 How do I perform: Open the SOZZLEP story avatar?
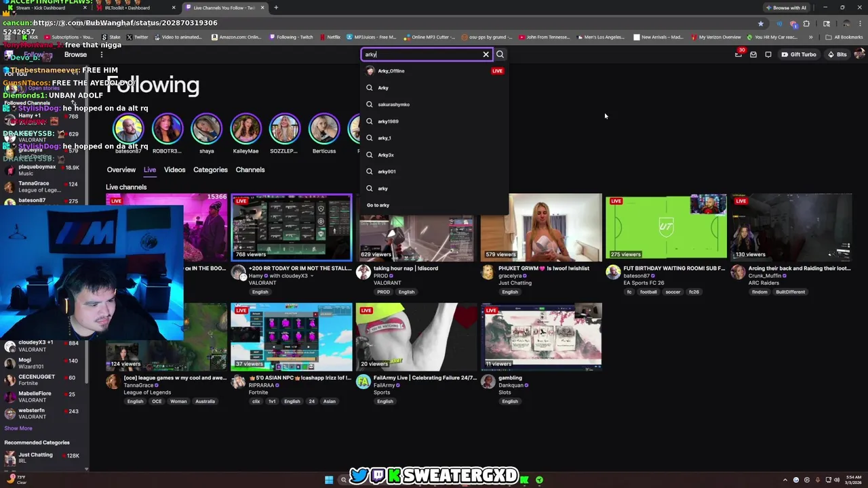(x=285, y=129)
